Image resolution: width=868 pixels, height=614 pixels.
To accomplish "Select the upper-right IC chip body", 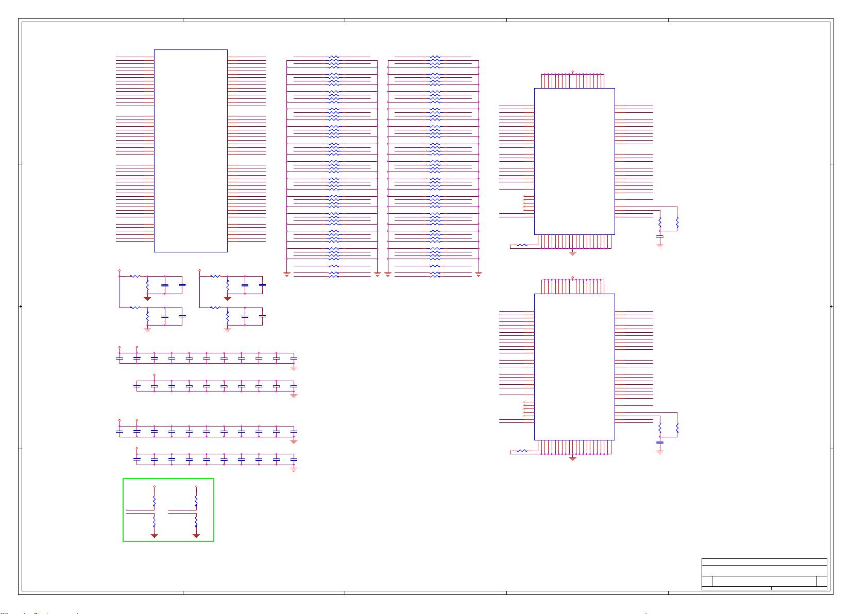I will (574, 161).
